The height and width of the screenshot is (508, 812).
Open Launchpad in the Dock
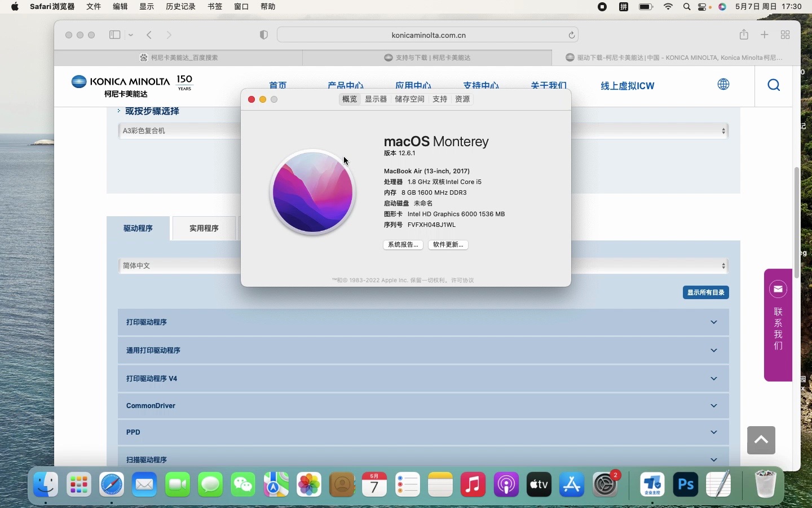78,484
